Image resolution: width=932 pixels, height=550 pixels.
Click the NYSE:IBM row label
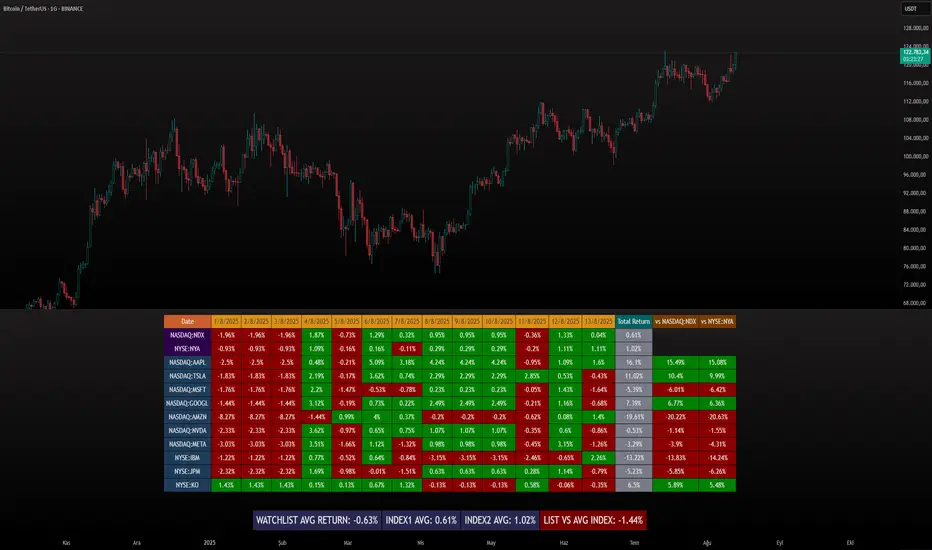(x=187, y=458)
